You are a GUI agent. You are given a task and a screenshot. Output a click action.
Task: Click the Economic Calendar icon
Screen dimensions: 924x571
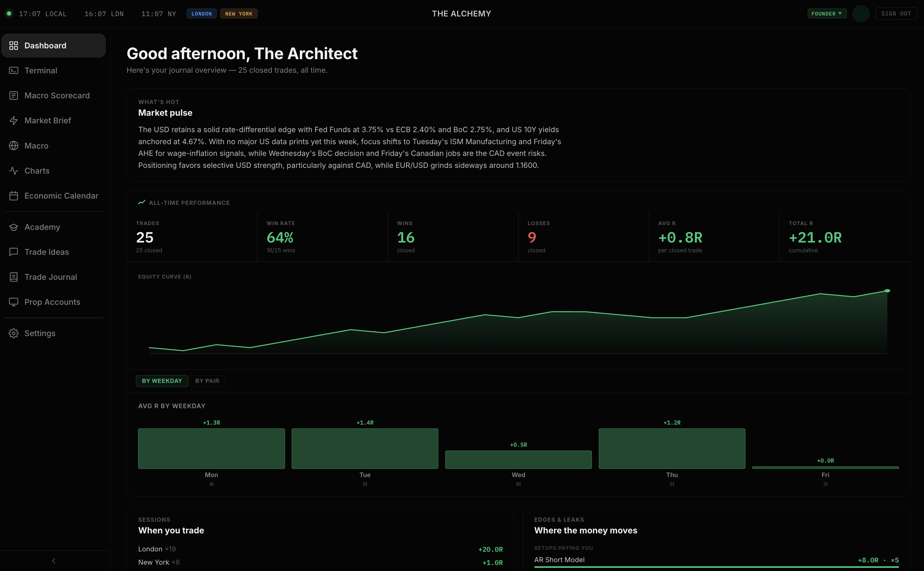14,196
